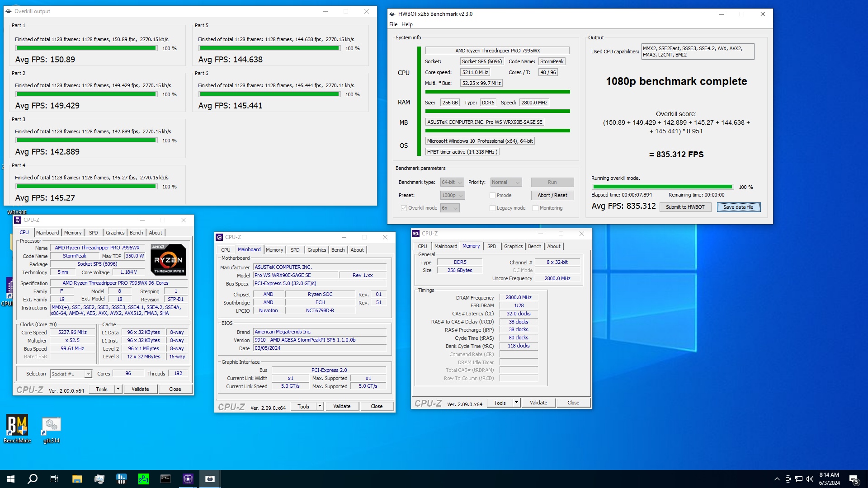
Task: Open File Explorer from taskbar
Action: (x=77, y=479)
